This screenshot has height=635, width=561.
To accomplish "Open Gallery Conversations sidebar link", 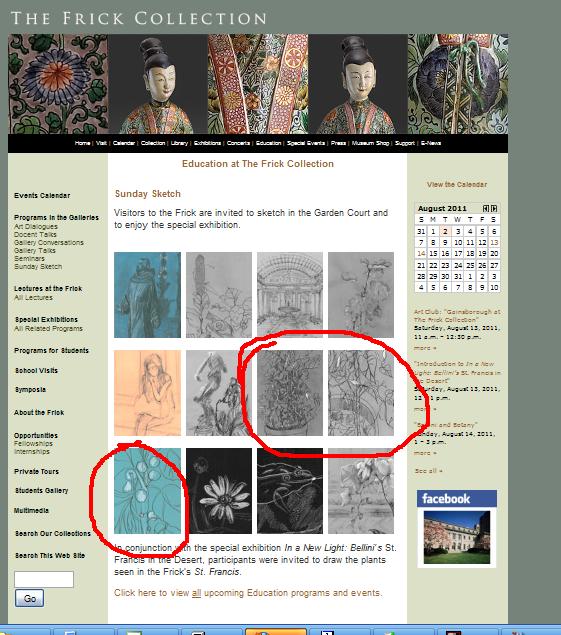I will (x=49, y=243).
